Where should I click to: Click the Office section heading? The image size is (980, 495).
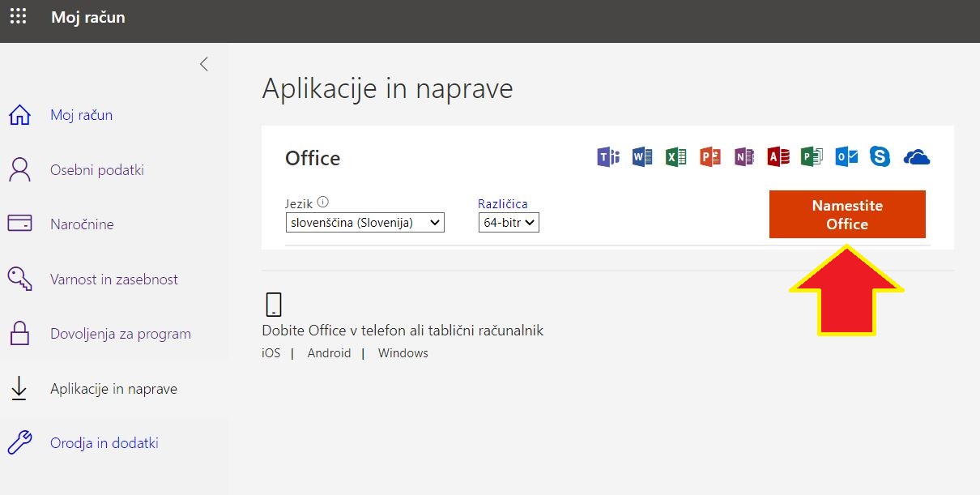pos(313,158)
